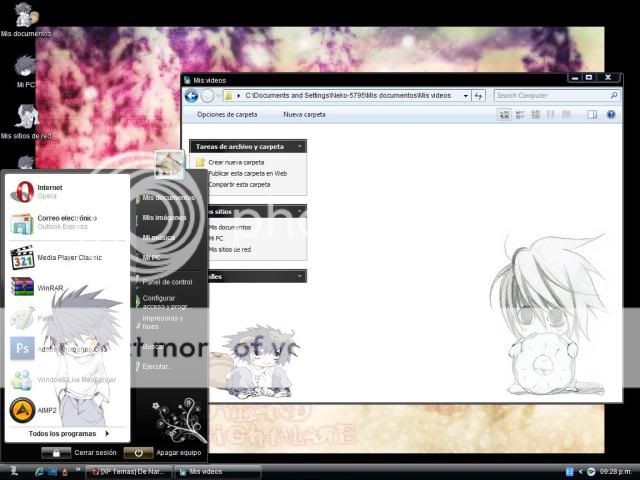Click the taskbar clock 09:28 p.m.
The width and height of the screenshot is (640, 480).
pyautogui.click(x=616, y=472)
